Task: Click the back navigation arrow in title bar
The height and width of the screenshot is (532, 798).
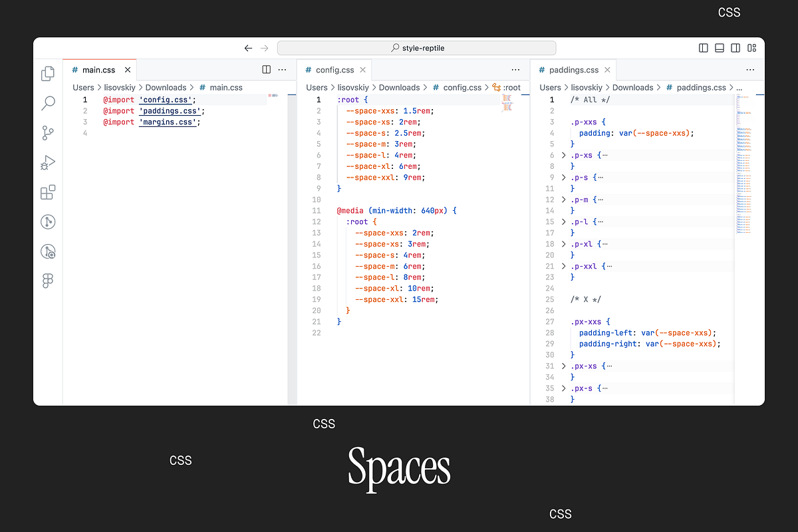Action: (x=248, y=48)
